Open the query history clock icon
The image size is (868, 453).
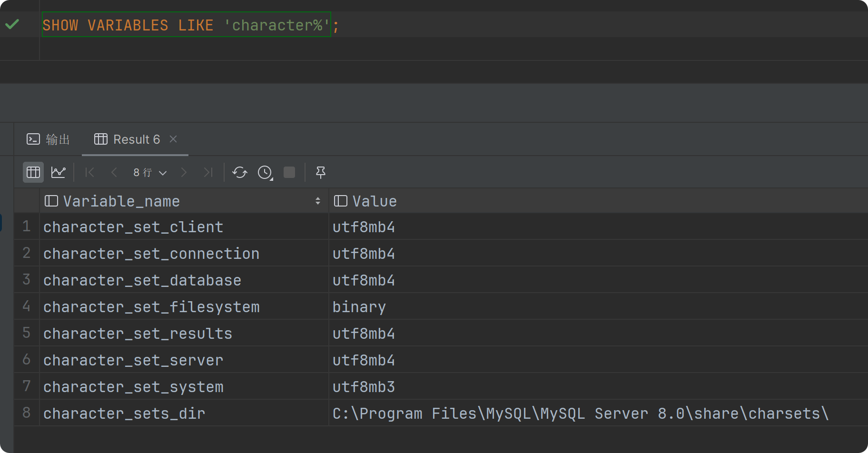tap(265, 172)
